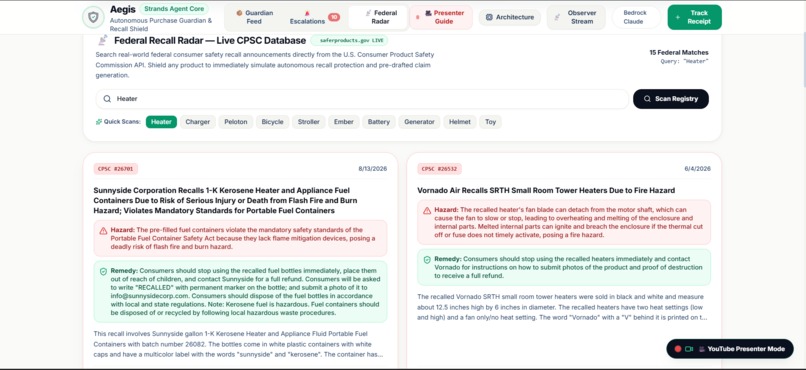The height and width of the screenshot is (370, 806).
Task: Click the Aegis shield logo icon
Action: (93, 17)
